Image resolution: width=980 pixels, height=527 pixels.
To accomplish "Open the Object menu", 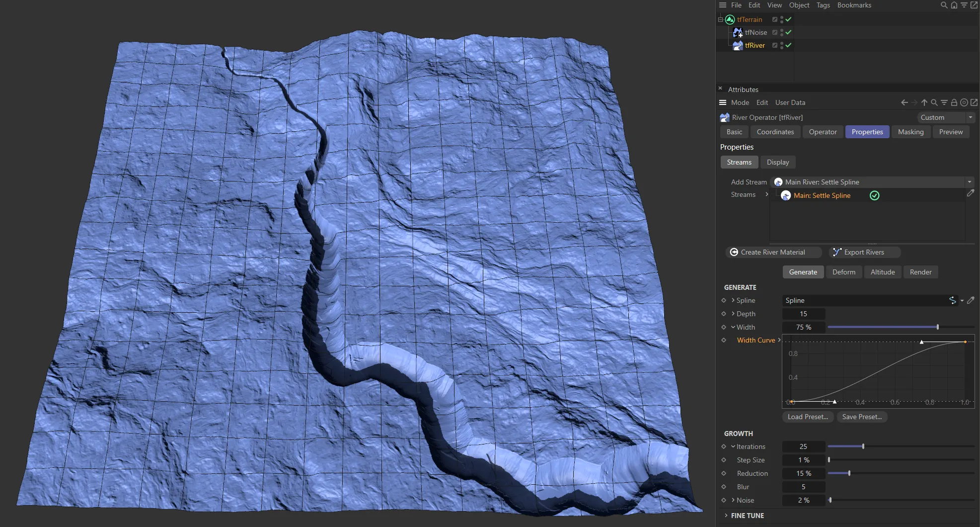I will coord(799,5).
